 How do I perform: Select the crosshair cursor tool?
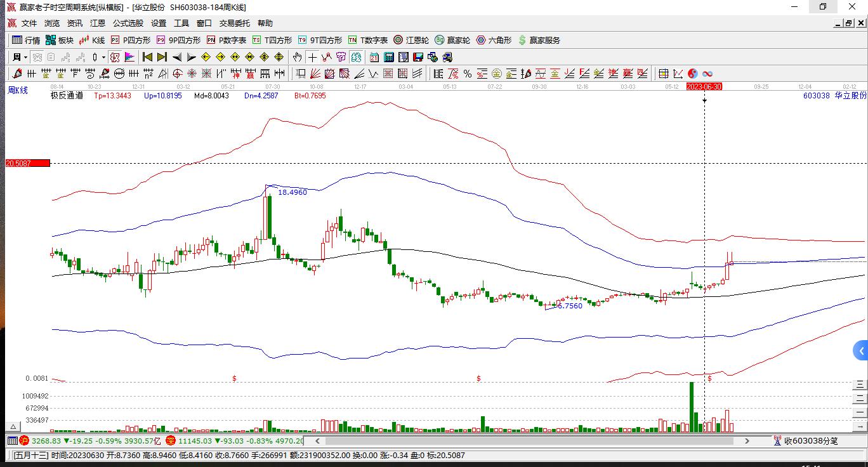coord(313,57)
